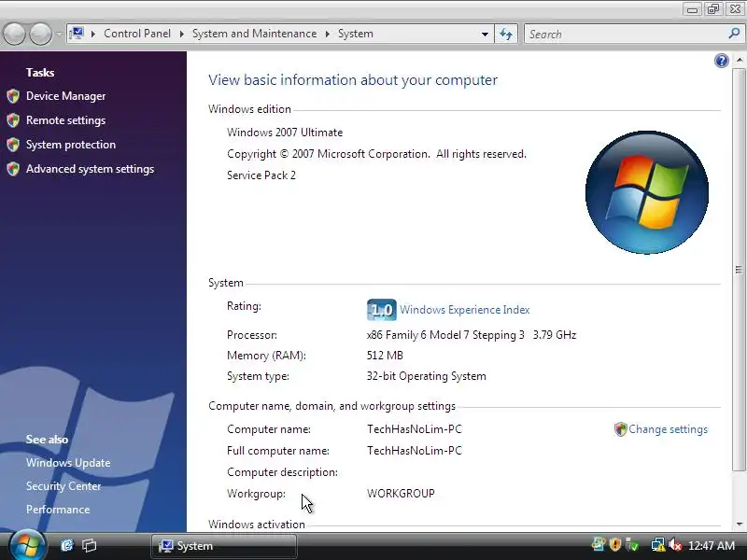Click the first green system tray icon
This screenshot has width=747, height=560.
coord(599,544)
